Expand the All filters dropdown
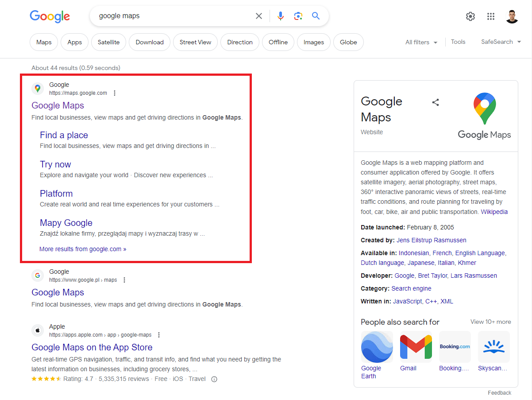The image size is (532, 400). pos(421,42)
